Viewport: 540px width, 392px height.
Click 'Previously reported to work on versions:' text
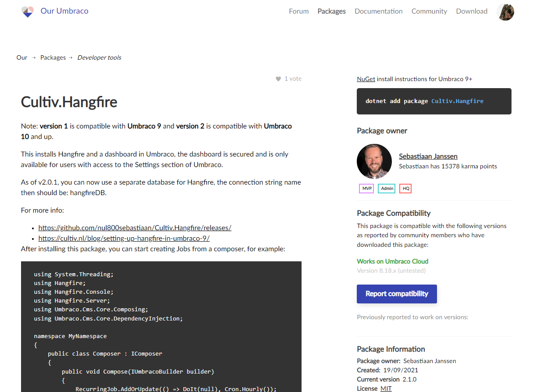click(412, 317)
